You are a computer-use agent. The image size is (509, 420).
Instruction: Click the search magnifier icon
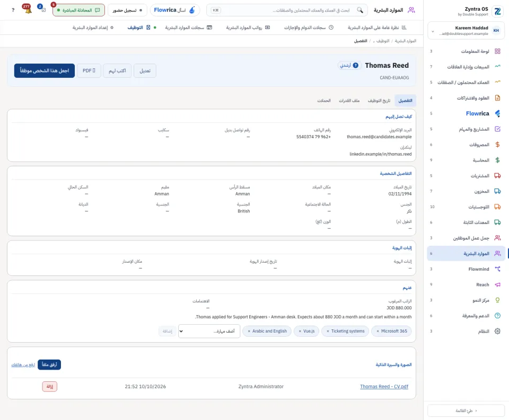click(360, 10)
